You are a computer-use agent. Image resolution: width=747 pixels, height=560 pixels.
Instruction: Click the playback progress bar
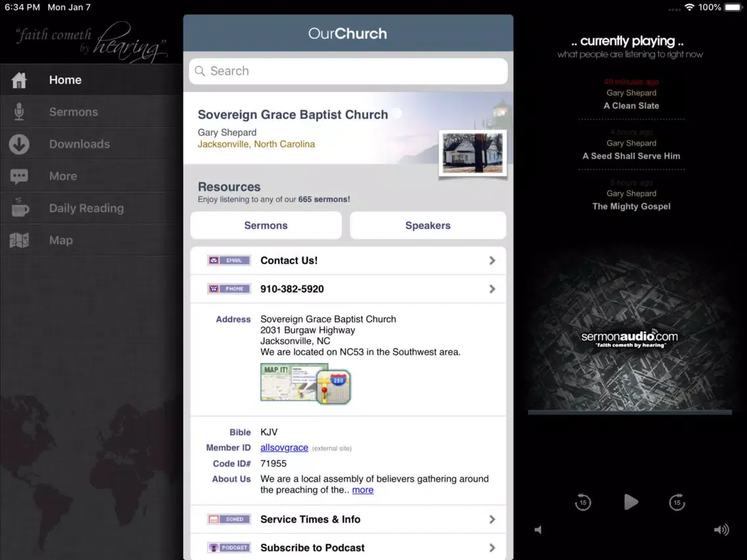click(x=630, y=412)
